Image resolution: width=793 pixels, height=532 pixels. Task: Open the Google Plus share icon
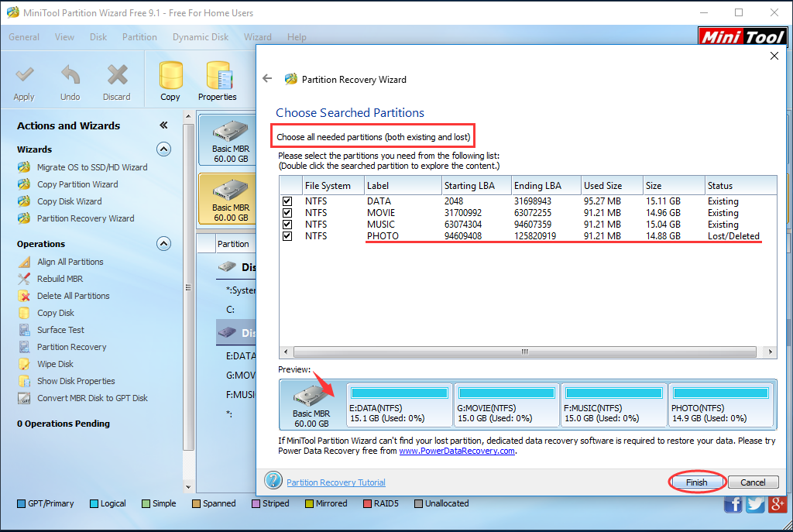tap(777, 503)
